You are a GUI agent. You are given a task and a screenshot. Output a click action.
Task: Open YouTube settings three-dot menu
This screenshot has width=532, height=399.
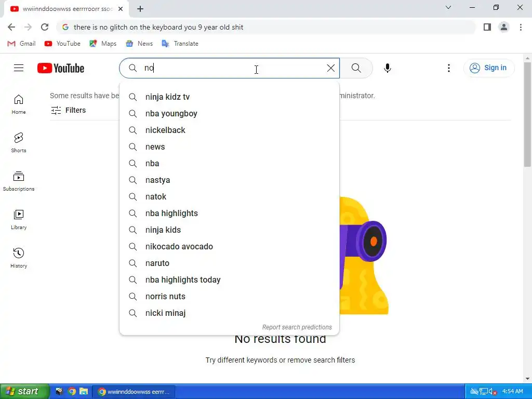point(448,68)
